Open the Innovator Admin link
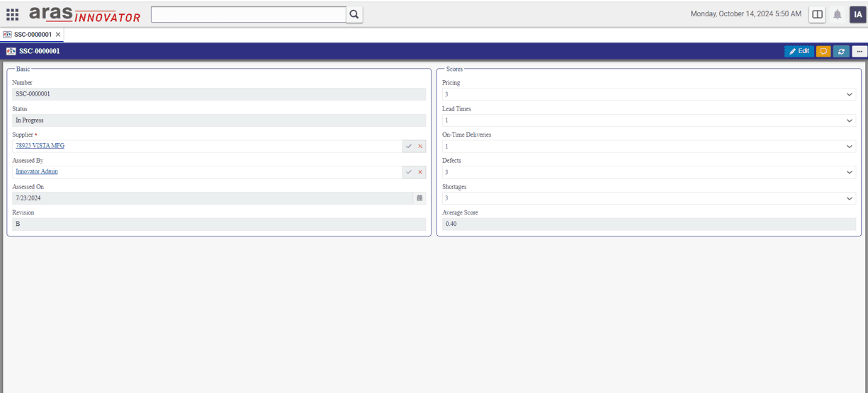The width and height of the screenshot is (868, 393). coord(37,171)
